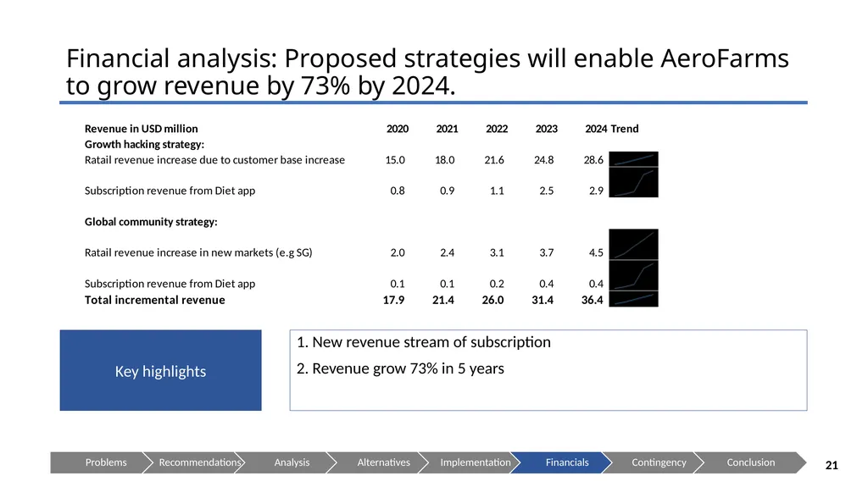Screen dimensions: 868x487
Task: Click the sparkline next to value 4.5
Action: point(633,244)
